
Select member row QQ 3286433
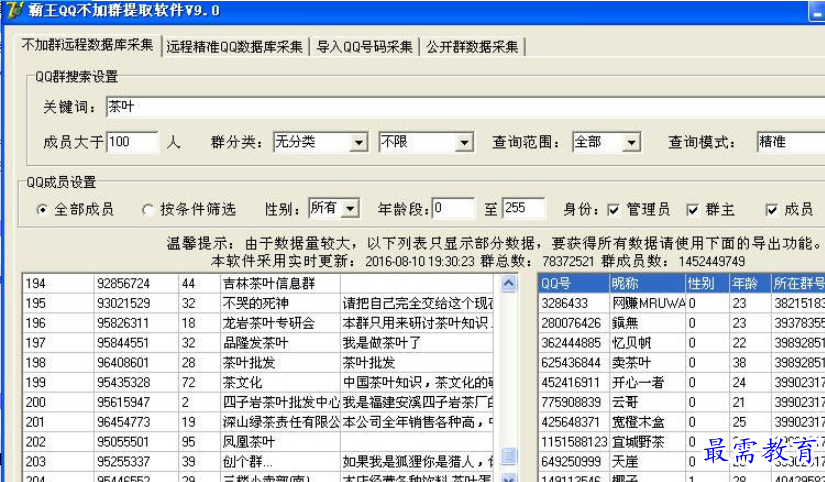pos(682,304)
